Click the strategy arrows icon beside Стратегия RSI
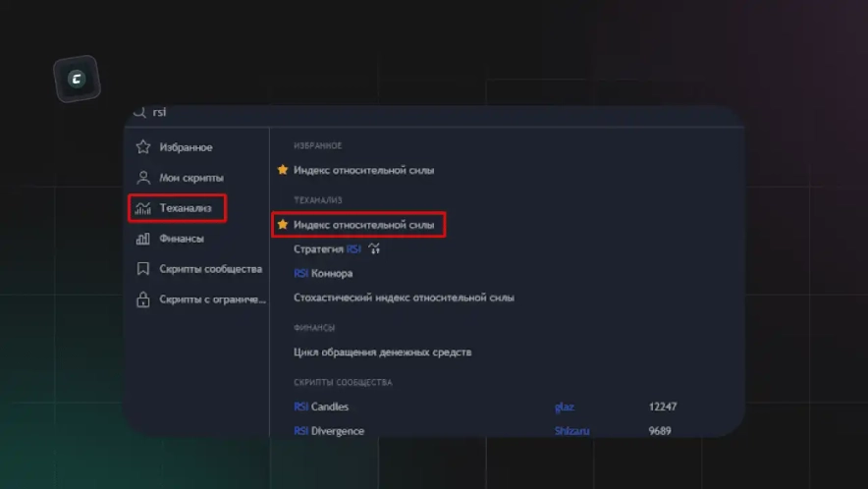Screen dimensions: 868x489 tap(374, 249)
